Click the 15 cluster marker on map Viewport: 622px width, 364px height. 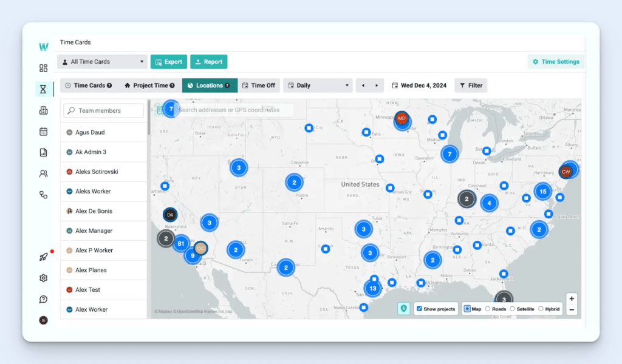pyautogui.click(x=542, y=191)
